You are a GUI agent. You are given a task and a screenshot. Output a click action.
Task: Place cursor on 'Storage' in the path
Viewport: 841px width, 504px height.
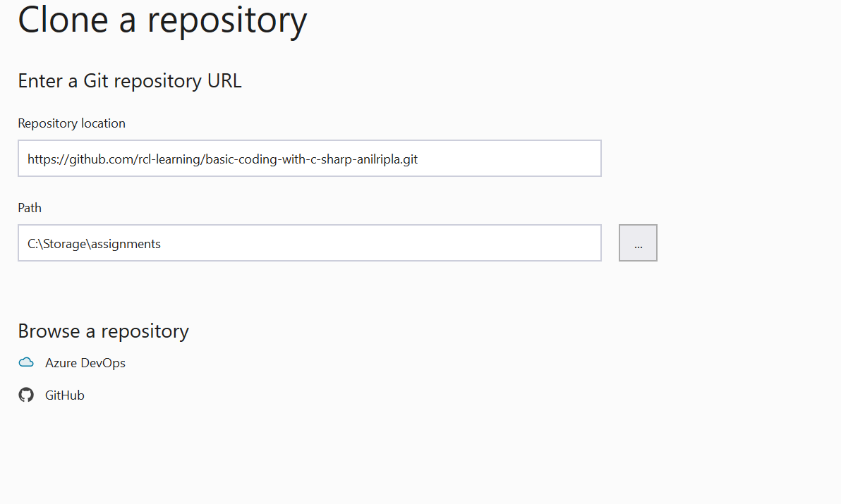(65, 244)
